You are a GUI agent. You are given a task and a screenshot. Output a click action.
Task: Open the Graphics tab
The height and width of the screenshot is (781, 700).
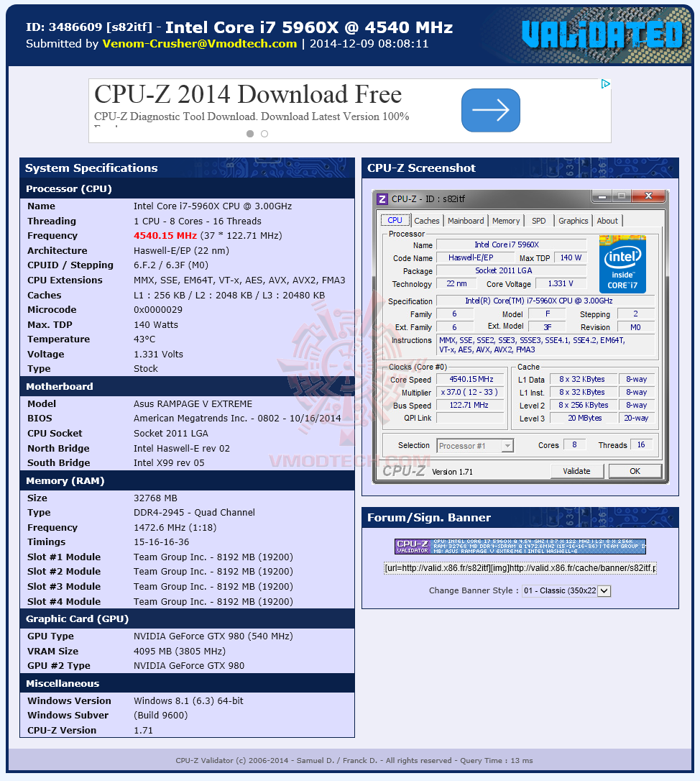click(x=573, y=221)
